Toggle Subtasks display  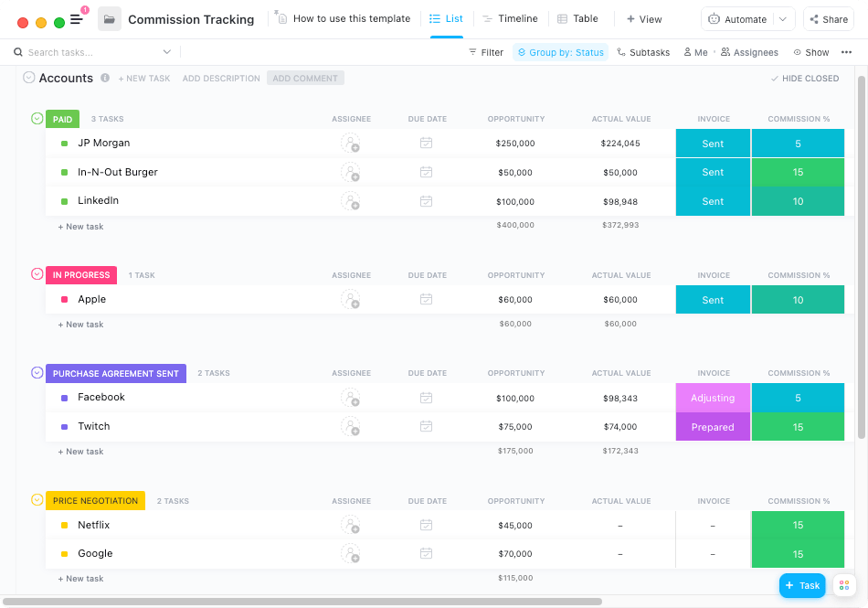(643, 52)
